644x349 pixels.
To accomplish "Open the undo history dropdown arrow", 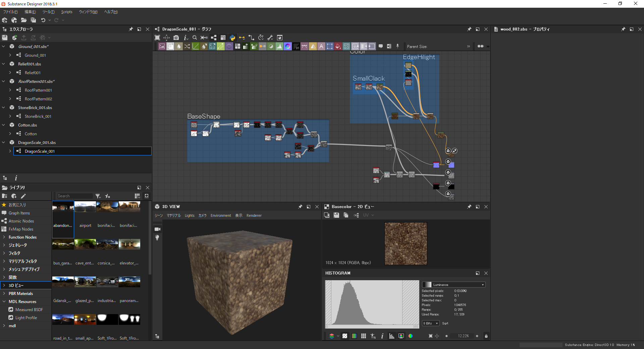I will coord(50,20).
